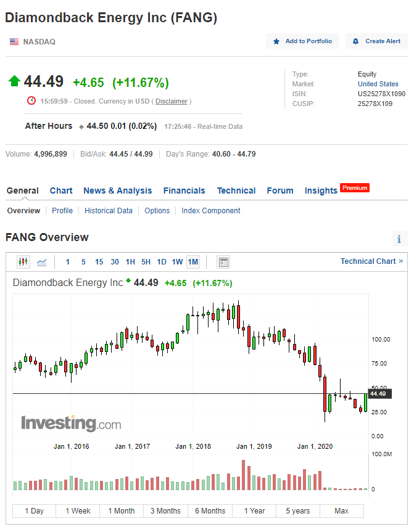
Task: Open the Insights Premium tab
Action: (x=336, y=190)
